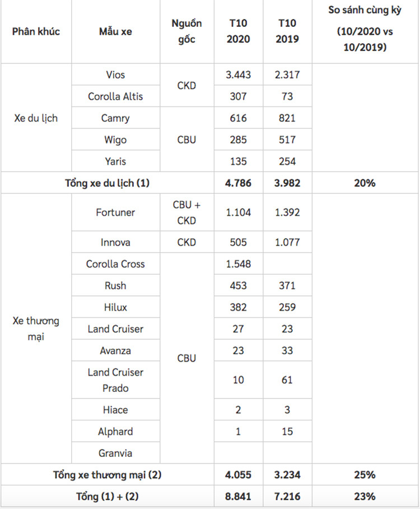
Task: Click the Fortuner model cell
Action: point(115,212)
